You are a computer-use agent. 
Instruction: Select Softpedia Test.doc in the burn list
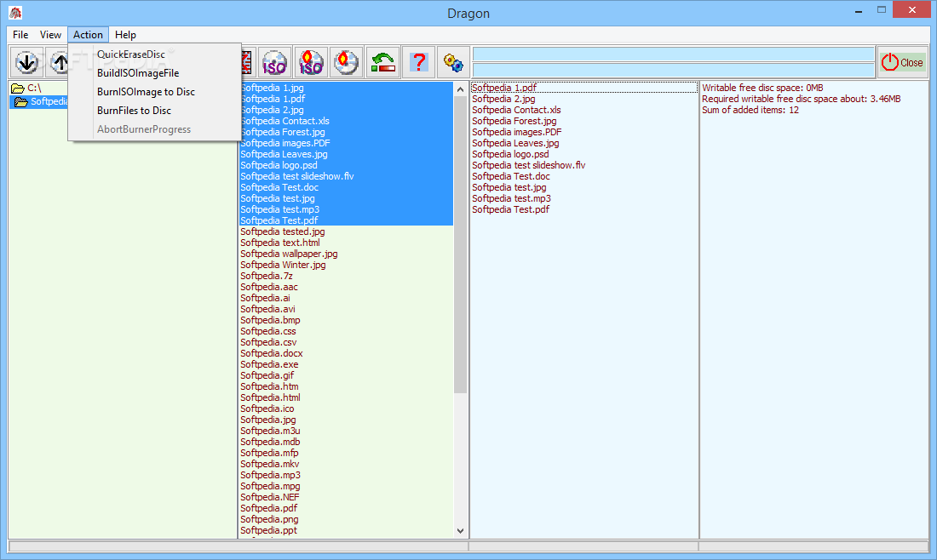pyautogui.click(x=511, y=176)
